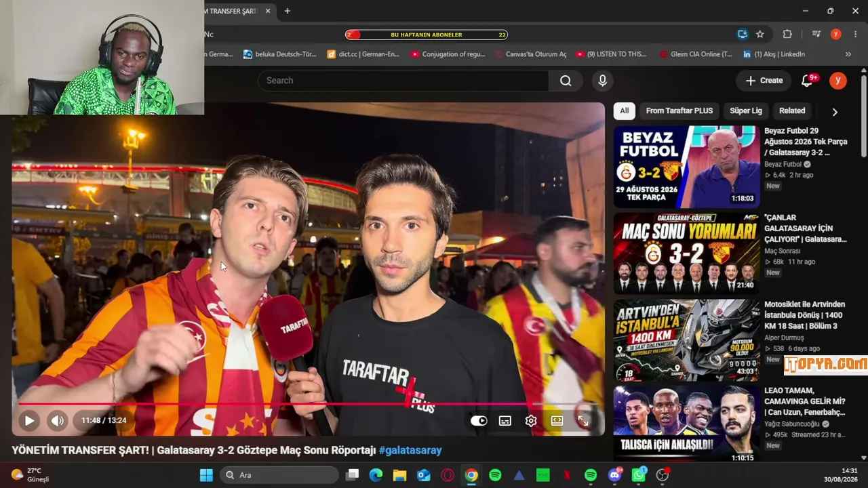
Task: Open the Netflix taskbar icon
Action: pyautogui.click(x=567, y=475)
